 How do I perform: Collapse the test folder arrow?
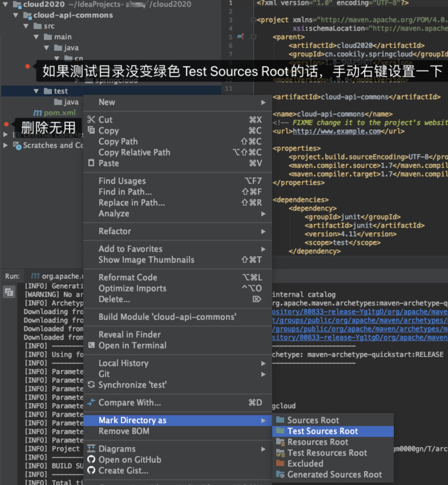(x=36, y=91)
